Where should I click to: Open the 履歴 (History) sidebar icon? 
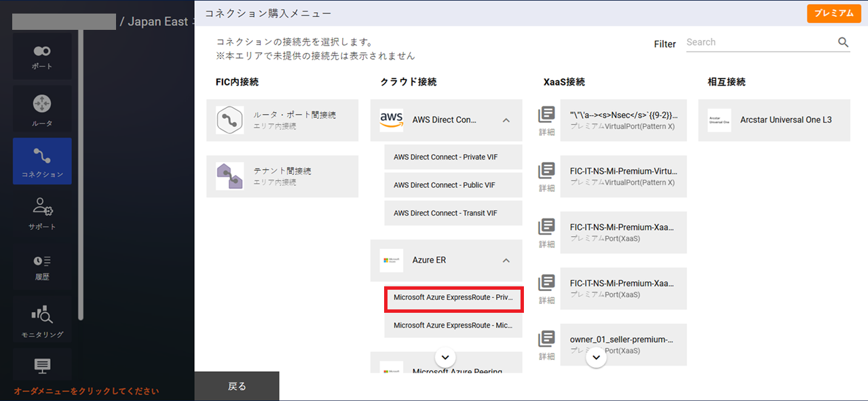coord(42,267)
